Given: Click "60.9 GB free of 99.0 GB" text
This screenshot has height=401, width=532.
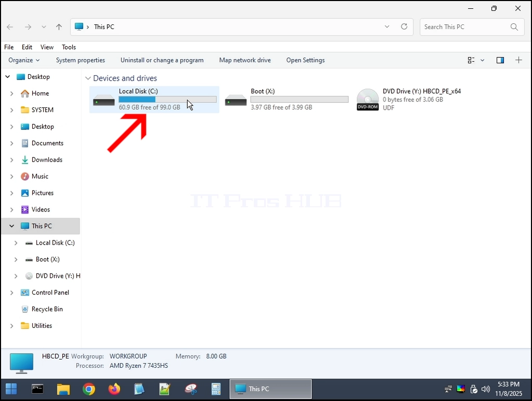Looking at the screenshot, I should tap(150, 107).
